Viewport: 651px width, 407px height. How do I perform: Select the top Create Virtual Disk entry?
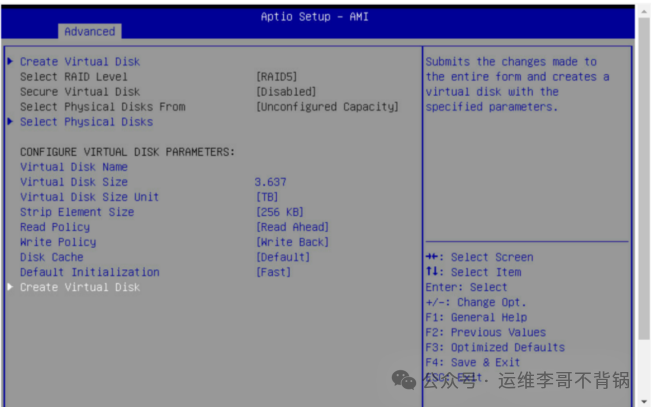tap(80, 61)
